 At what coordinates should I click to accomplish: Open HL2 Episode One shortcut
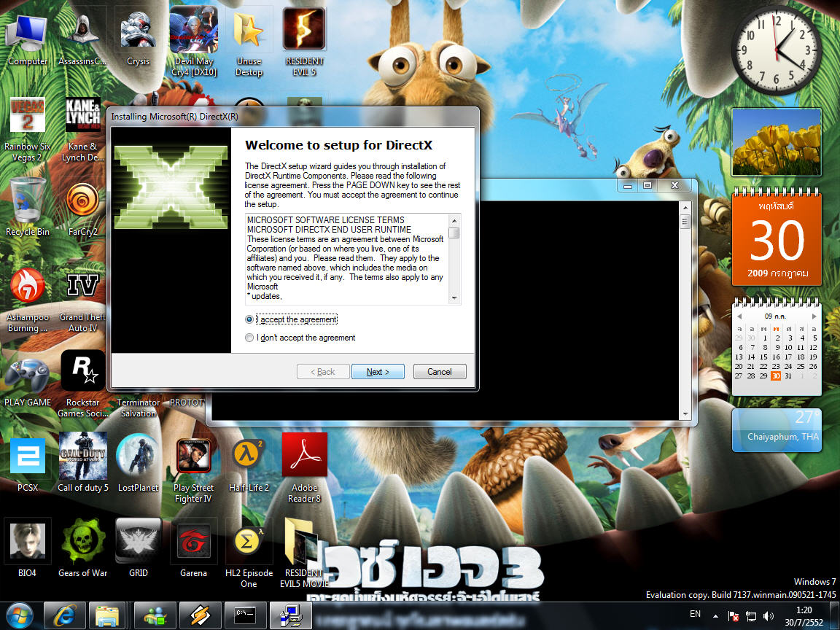249,553
